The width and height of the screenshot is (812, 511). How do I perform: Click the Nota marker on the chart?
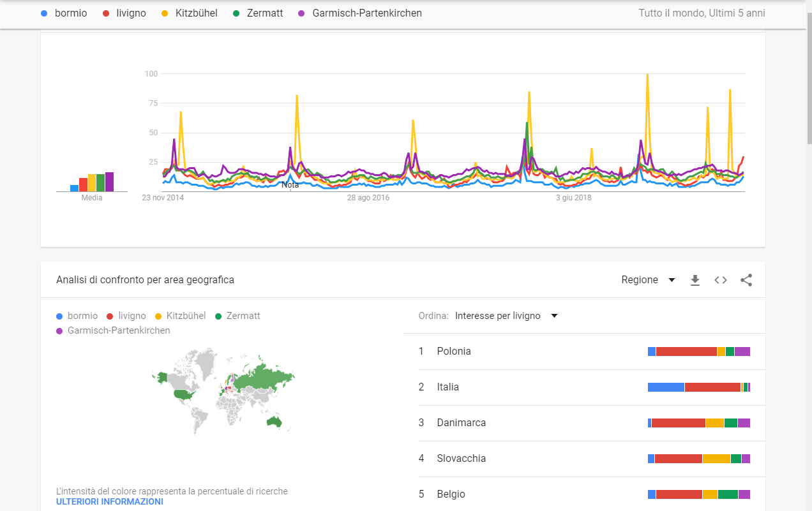[x=290, y=185]
